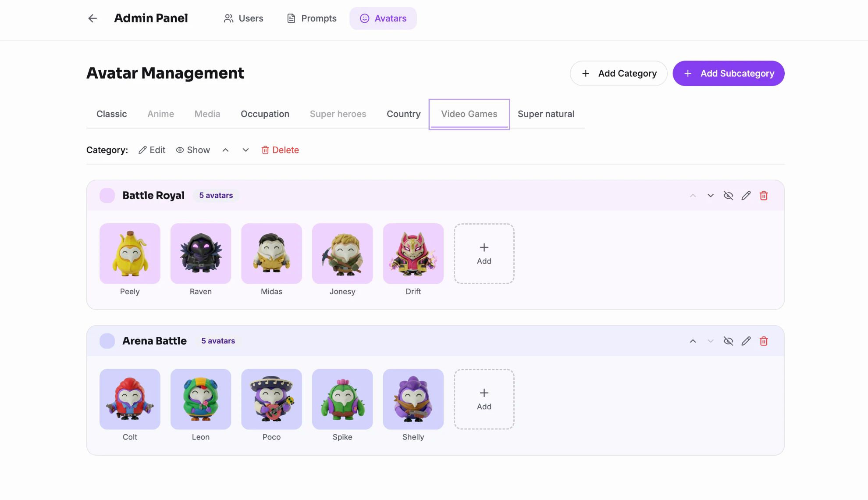Click the back arrow beside Admin Panel
This screenshot has height=500, width=868.
92,18
